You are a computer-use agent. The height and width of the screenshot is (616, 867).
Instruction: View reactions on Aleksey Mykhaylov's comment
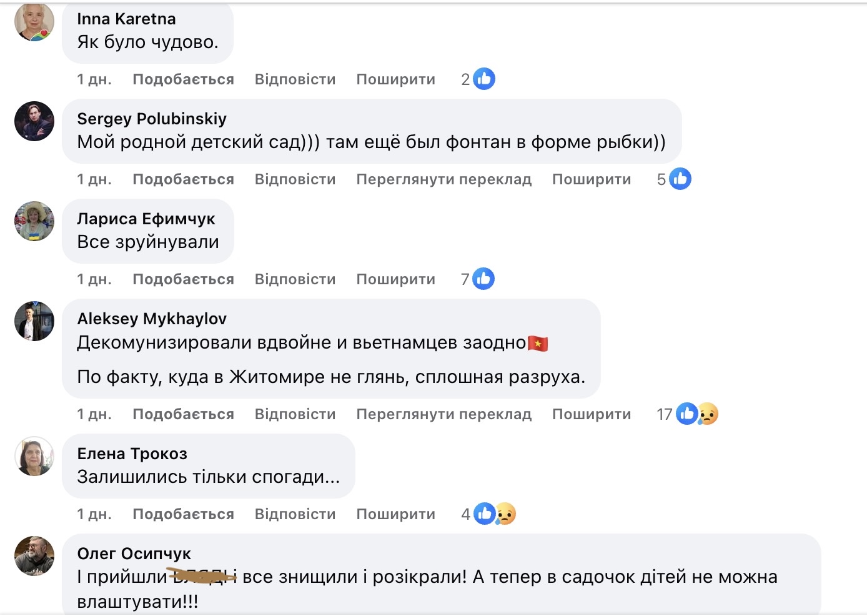687,414
